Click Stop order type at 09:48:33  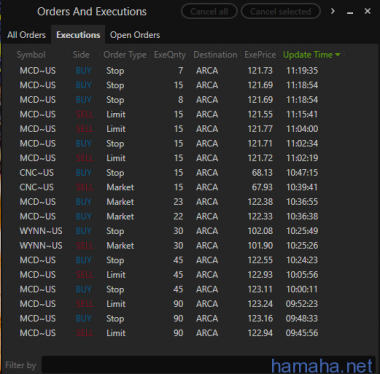115,319
